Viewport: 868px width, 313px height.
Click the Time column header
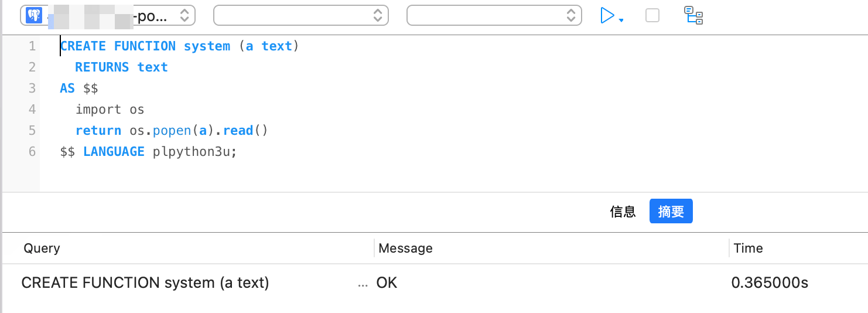748,248
